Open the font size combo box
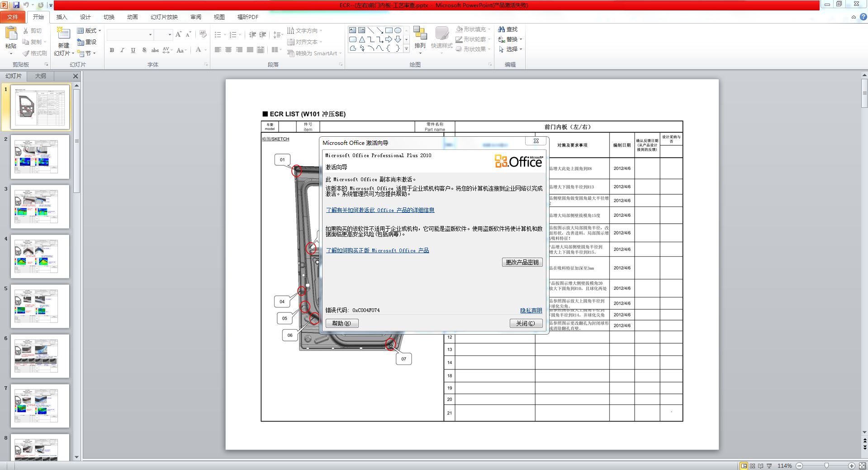Viewport: 868px width, 470px height. [x=163, y=35]
